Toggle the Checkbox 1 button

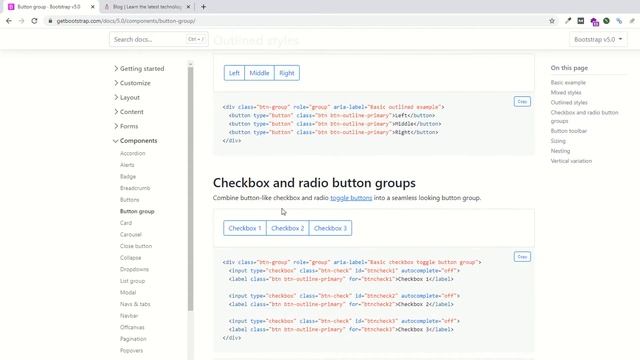pos(245,228)
